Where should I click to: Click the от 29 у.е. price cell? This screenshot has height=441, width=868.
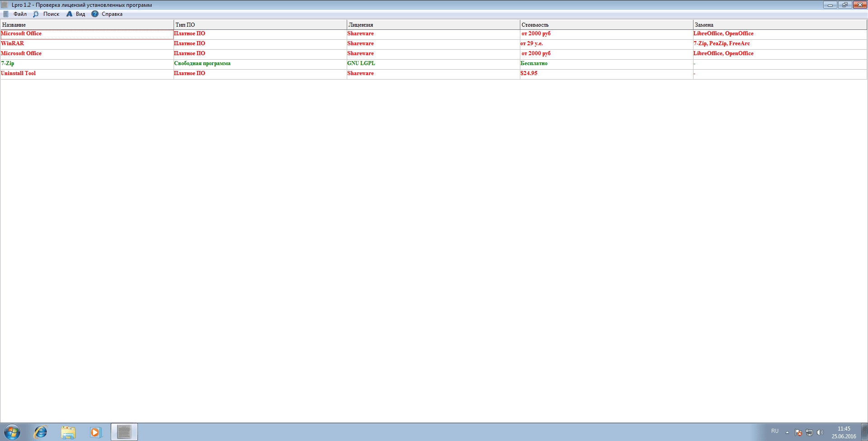606,44
